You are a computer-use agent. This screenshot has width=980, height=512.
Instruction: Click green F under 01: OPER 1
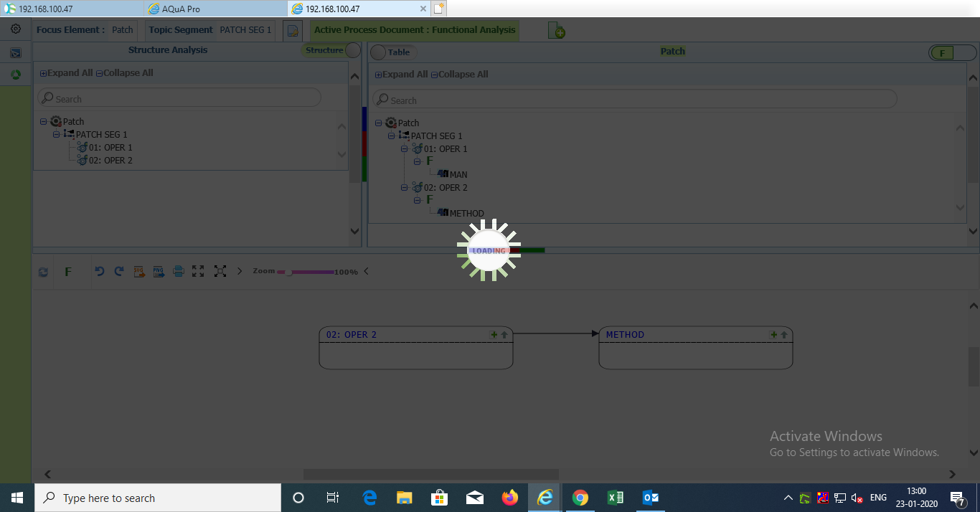[x=430, y=161]
